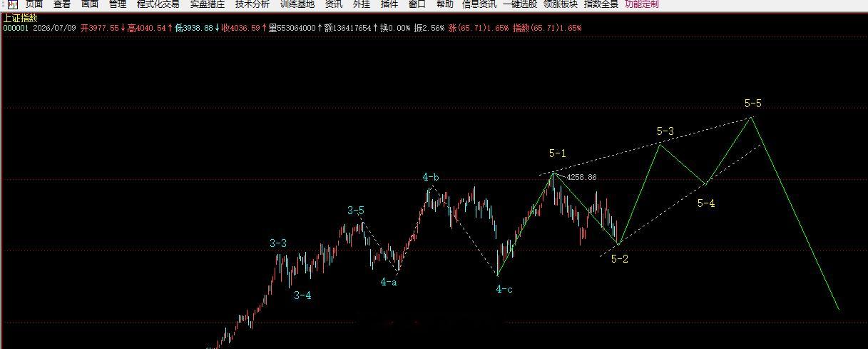Click the app logo icon in menu bar
The height and width of the screenshot is (349, 868).
[13, 4]
